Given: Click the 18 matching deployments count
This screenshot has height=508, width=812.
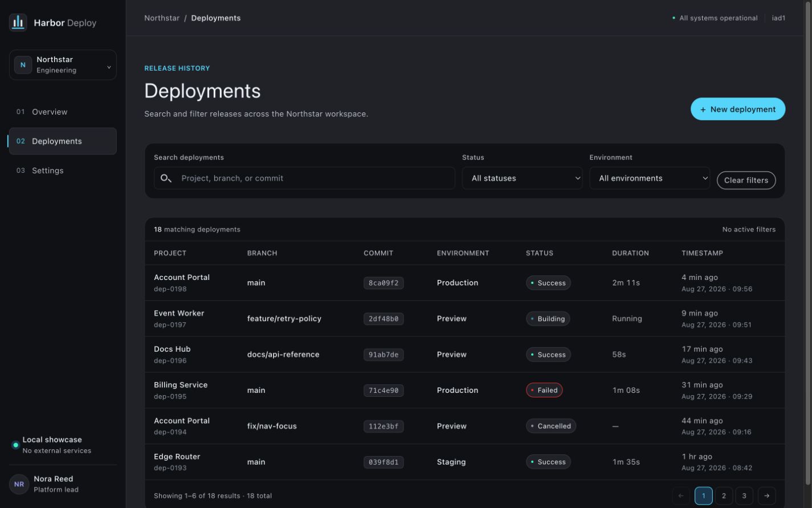Looking at the screenshot, I should pos(197,229).
